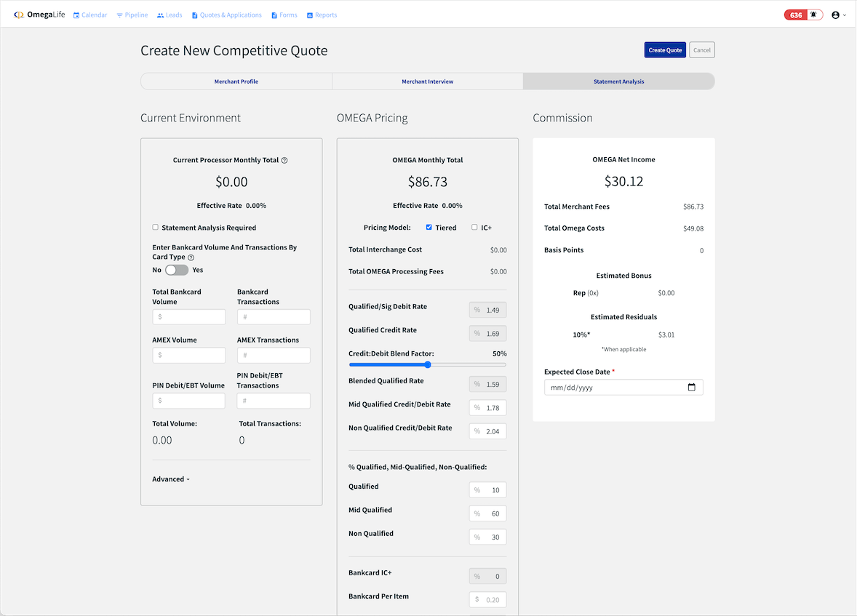Click the PIN Debit/EBT Volume input
The height and width of the screenshot is (616, 857).
click(189, 401)
